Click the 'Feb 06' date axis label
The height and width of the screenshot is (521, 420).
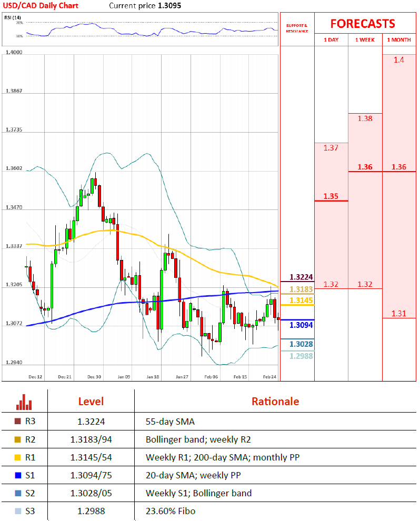coord(211,377)
